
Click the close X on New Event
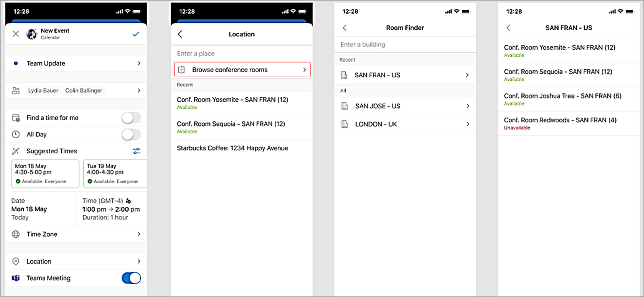coord(16,34)
